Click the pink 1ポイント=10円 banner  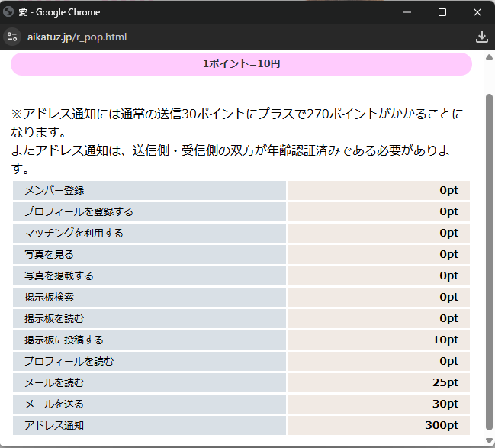241,64
